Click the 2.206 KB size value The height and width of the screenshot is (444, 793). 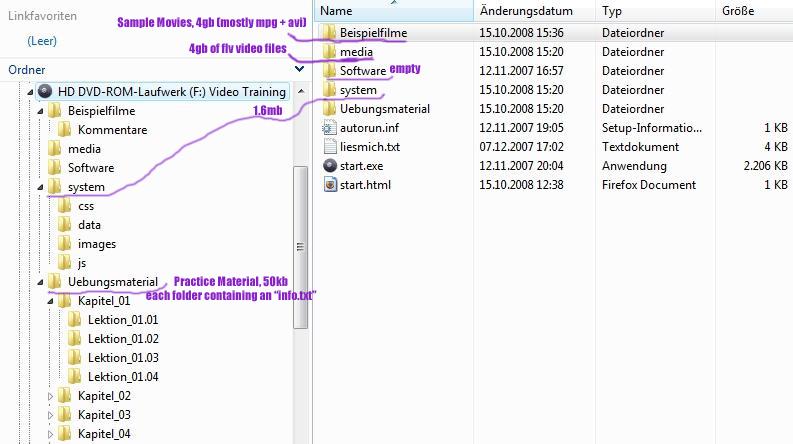tap(765, 166)
